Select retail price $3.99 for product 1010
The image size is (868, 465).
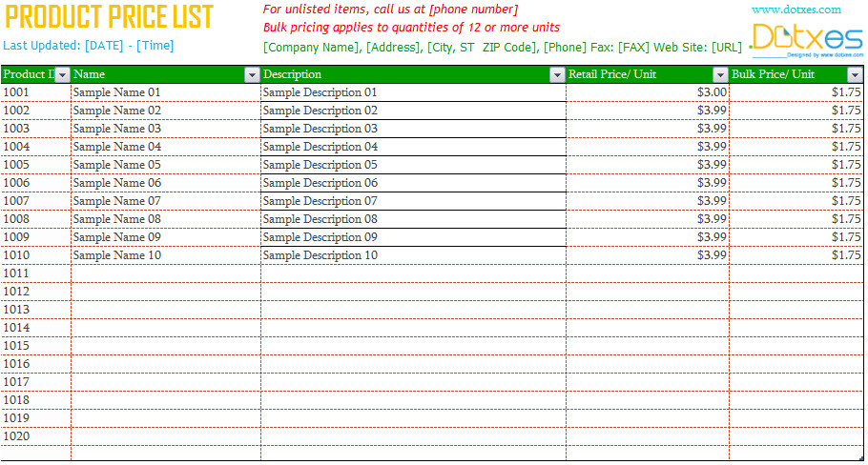click(648, 255)
